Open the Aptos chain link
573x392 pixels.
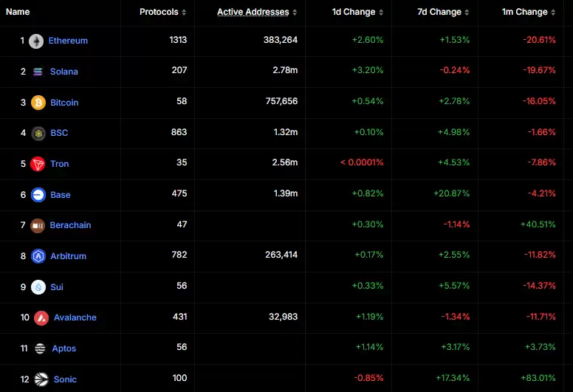pyautogui.click(x=64, y=348)
